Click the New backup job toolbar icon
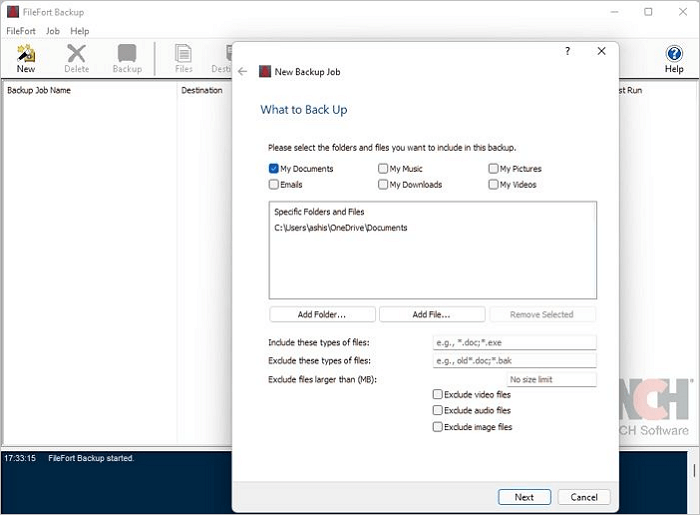Viewport: 700px width, 515px height. pos(25,58)
